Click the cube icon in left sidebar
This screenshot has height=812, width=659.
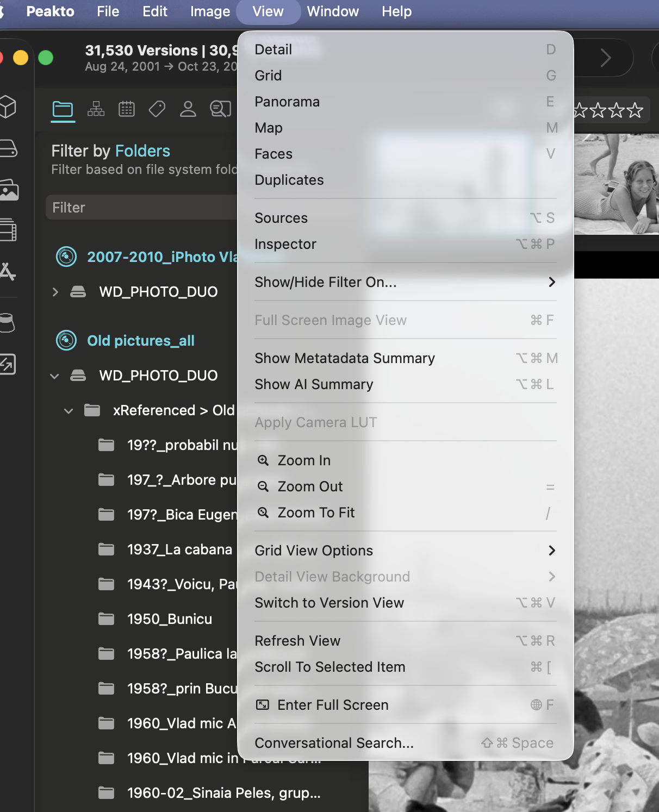8,107
